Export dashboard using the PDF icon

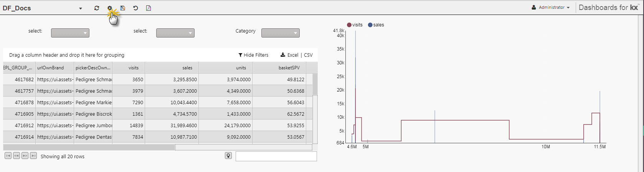[x=149, y=8]
